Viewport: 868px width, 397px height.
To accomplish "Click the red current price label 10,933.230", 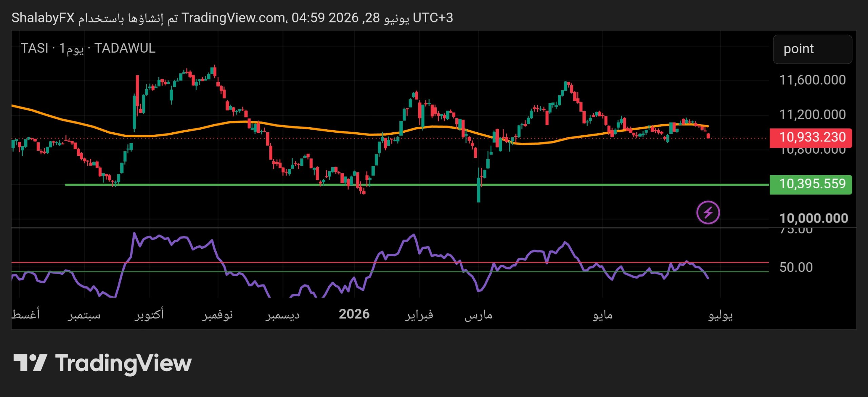I will pyautogui.click(x=811, y=137).
